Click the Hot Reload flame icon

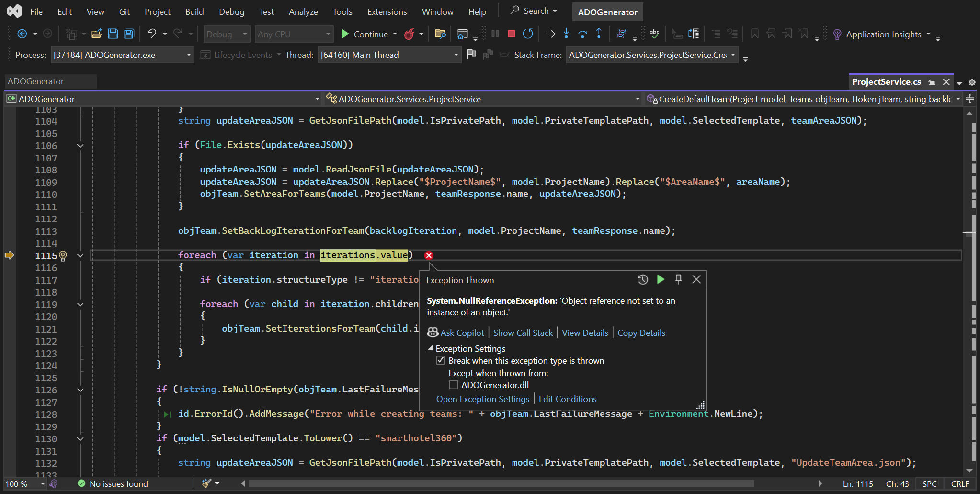pyautogui.click(x=409, y=34)
